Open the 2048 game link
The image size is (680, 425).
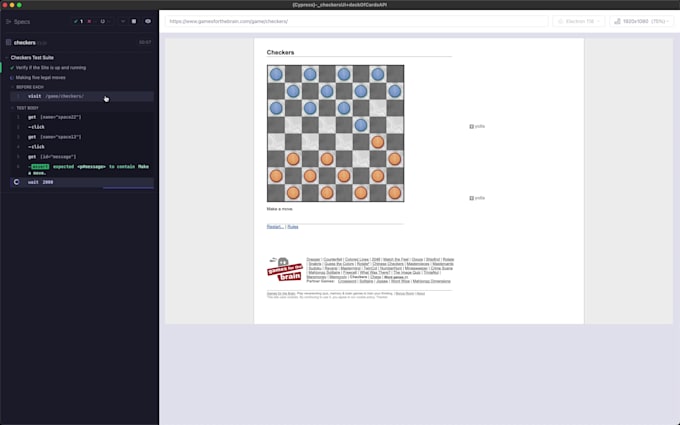(376, 259)
